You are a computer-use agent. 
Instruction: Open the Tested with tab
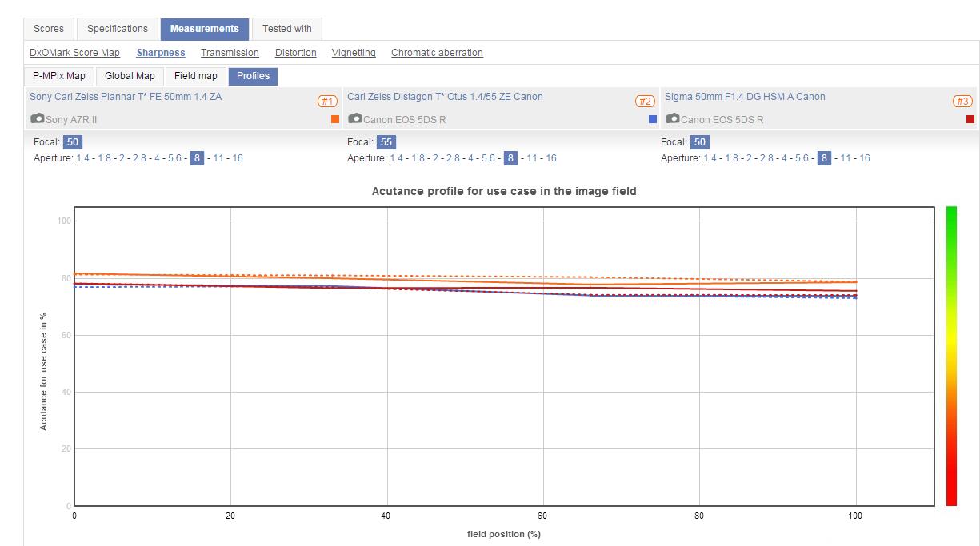tap(287, 29)
